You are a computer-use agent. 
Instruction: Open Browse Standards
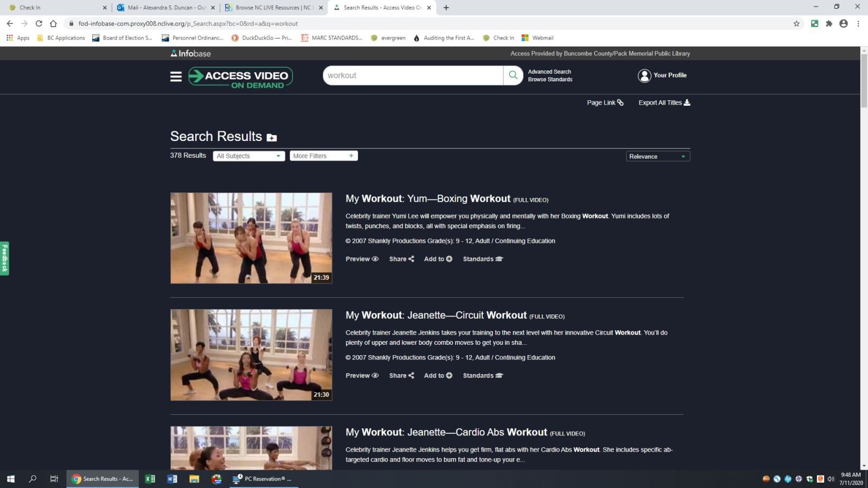click(550, 80)
